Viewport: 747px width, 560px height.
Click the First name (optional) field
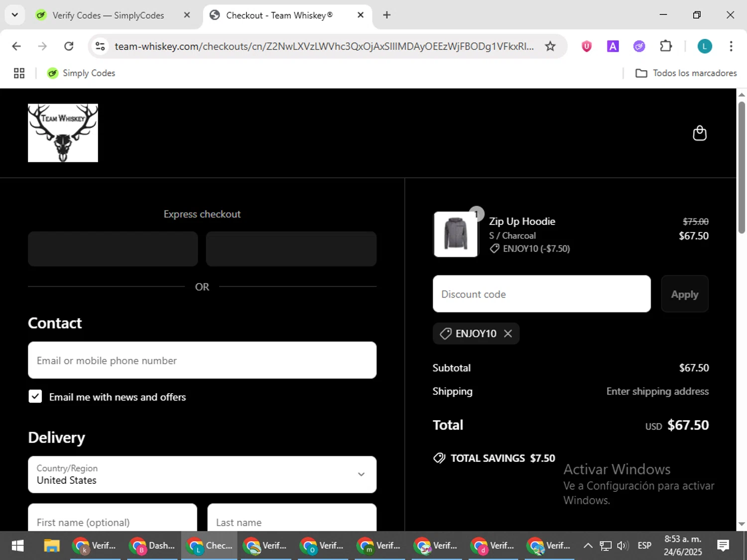coord(113,518)
